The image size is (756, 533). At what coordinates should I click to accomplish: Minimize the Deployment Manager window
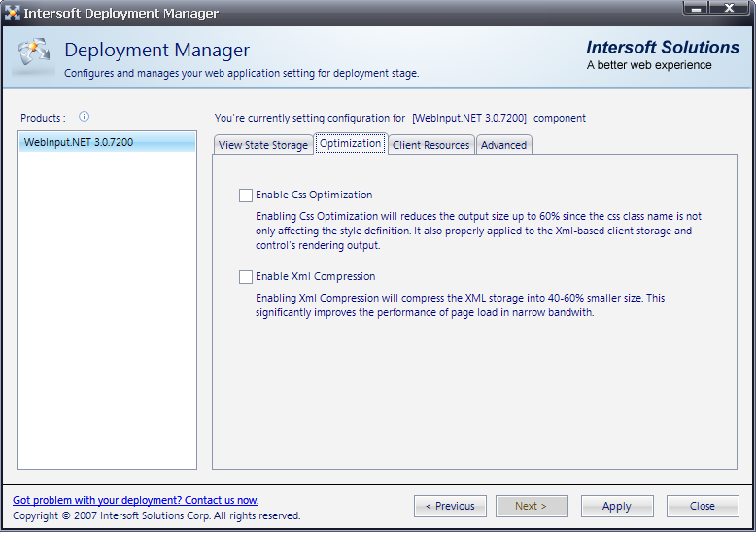pyautogui.click(x=697, y=10)
